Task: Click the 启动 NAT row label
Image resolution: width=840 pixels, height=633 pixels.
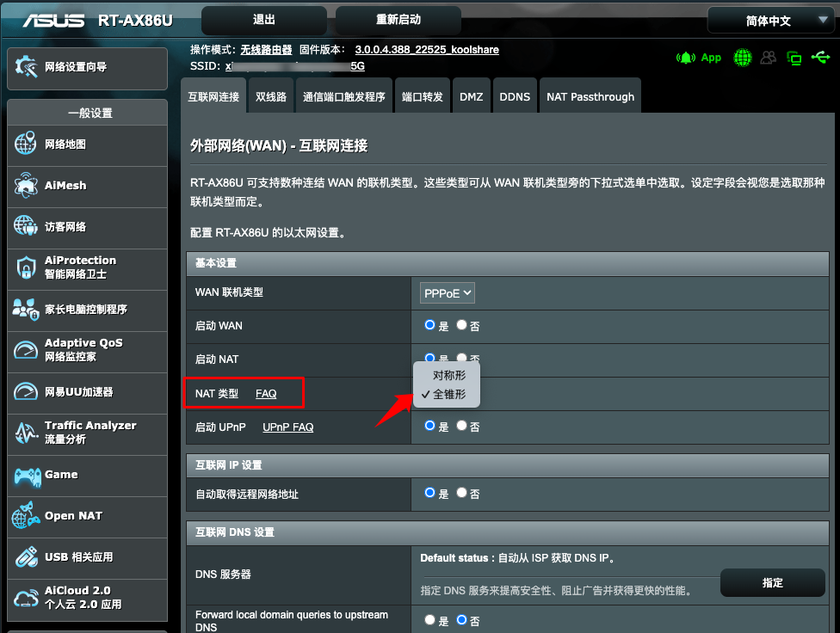Action: [x=216, y=360]
